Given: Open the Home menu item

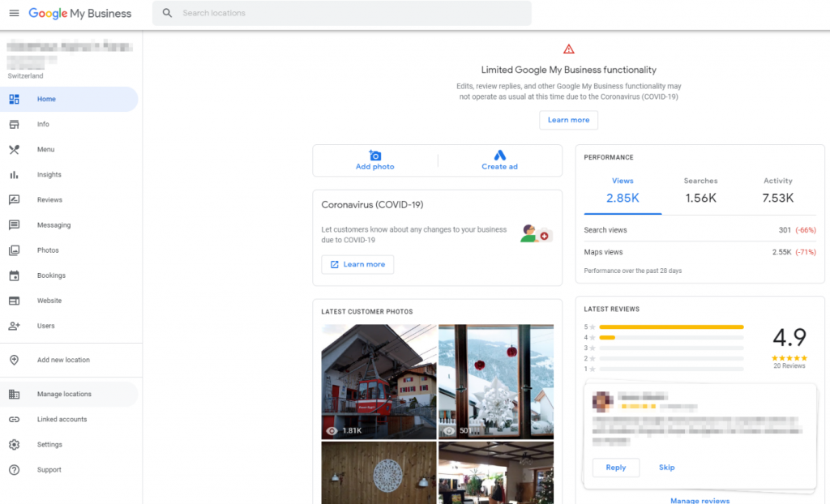Looking at the screenshot, I should 70,99.
